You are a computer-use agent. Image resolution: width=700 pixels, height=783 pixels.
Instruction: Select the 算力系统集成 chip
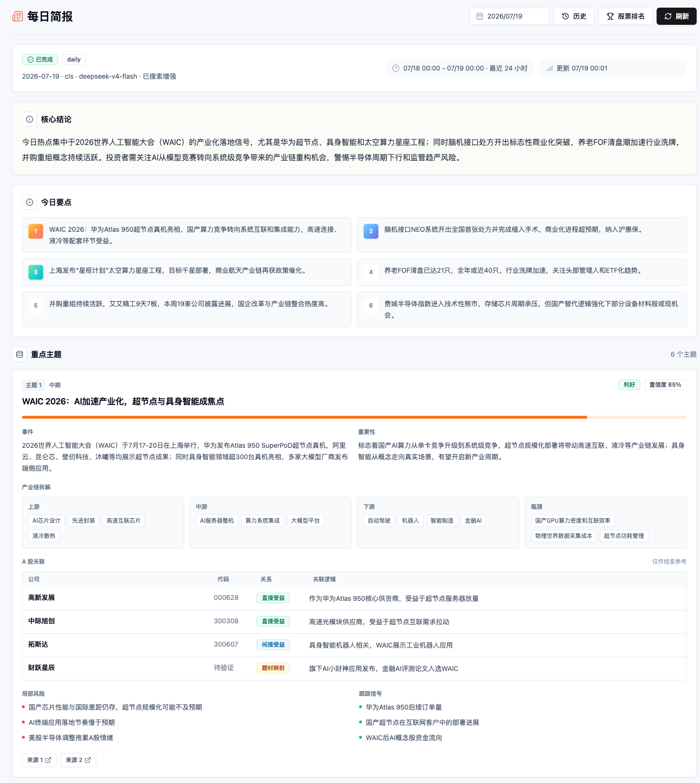coord(263,521)
